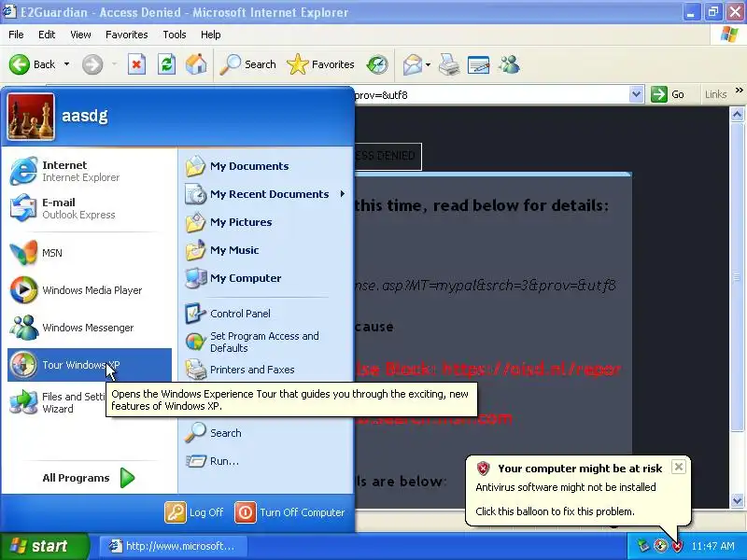Click the Edit page icon in toolbar
Image resolution: width=747 pixels, height=560 pixels.
pyautogui.click(x=478, y=64)
